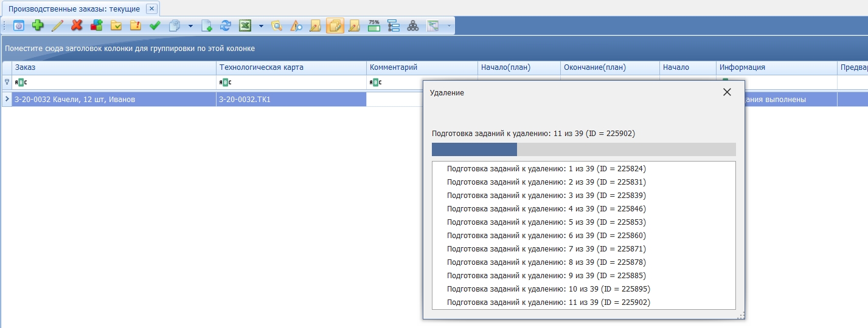The image size is (868, 328).
Task: Click folder with checkmark icon
Action: tap(116, 26)
